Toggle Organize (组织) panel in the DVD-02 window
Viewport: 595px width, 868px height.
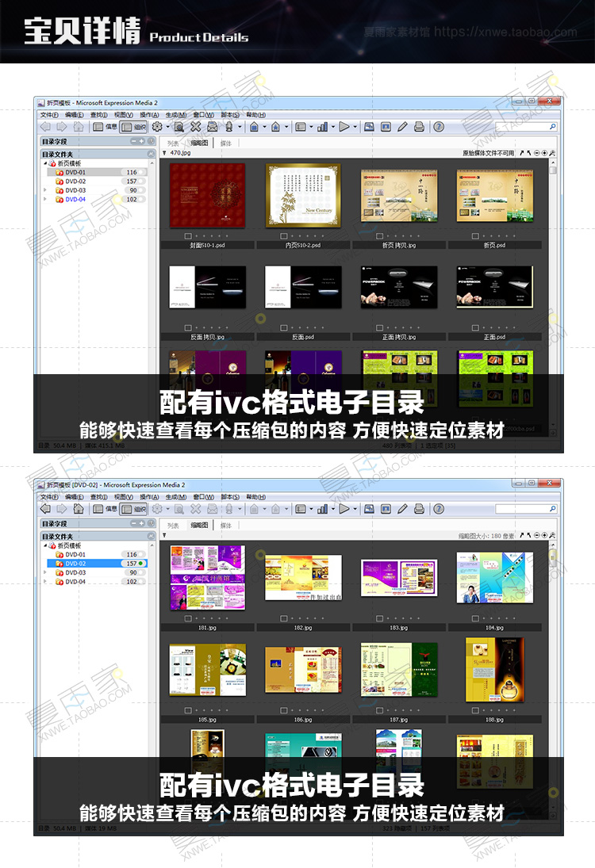134,509
